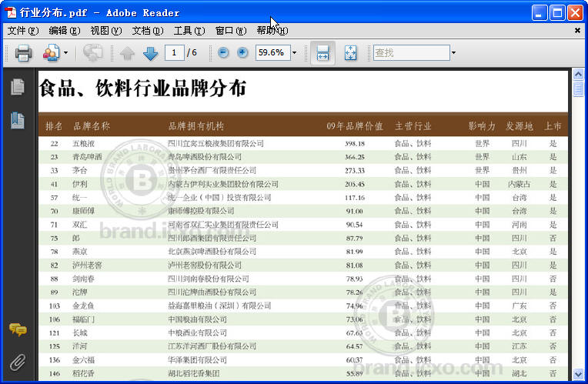Click brand name 长城 in table

[79, 333]
